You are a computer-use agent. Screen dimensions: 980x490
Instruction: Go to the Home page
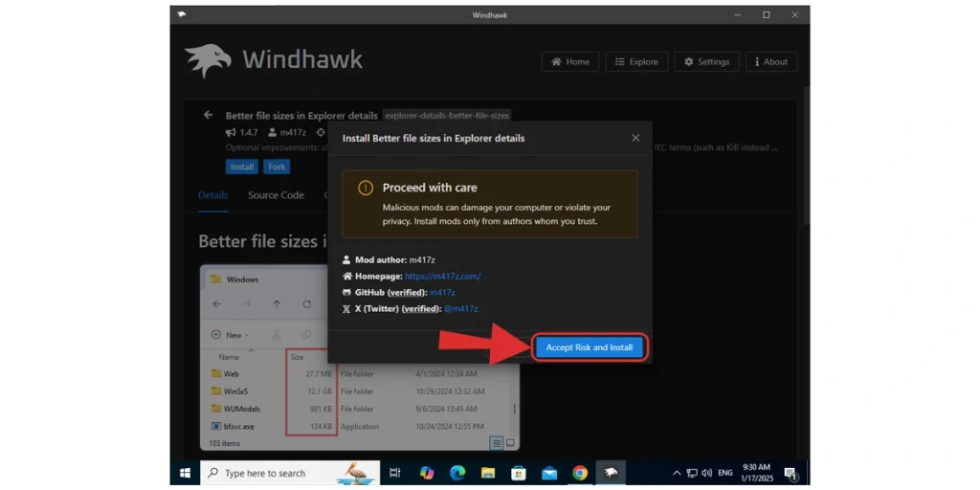point(570,62)
